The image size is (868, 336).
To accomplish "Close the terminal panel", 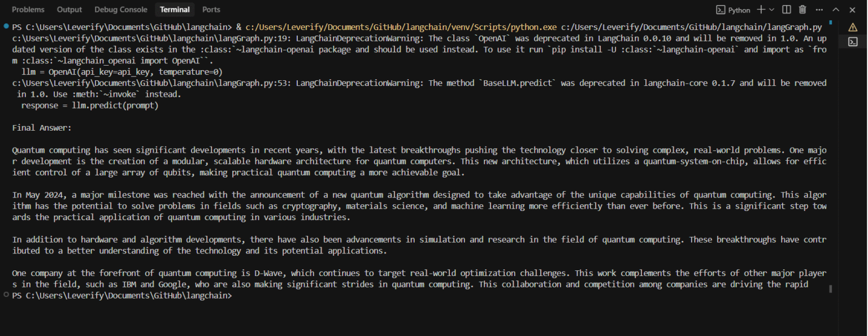I will point(852,10).
